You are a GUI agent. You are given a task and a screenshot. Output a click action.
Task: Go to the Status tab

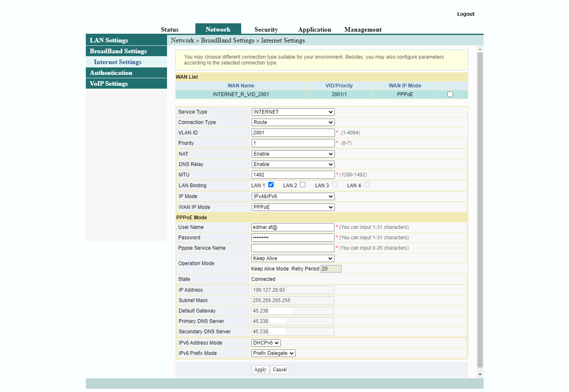170,30
